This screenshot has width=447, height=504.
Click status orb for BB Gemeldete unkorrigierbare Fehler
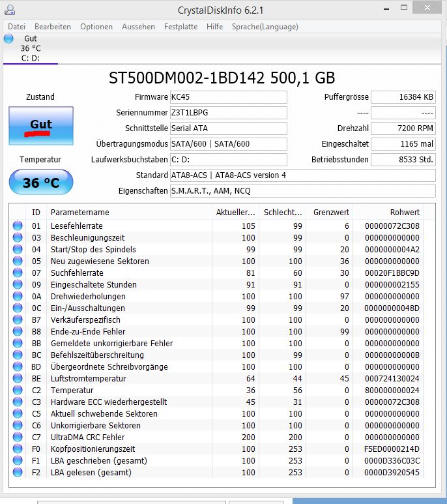click(x=18, y=343)
